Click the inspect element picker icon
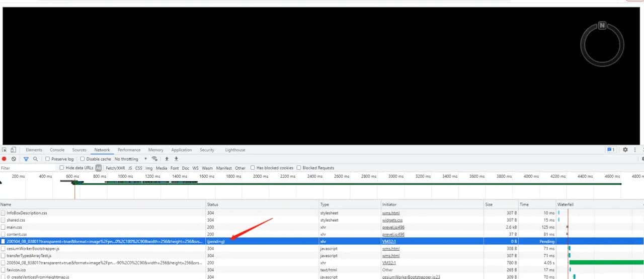Image resolution: width=644 pixels, height=279 pixels. click(x=5, y=150)
